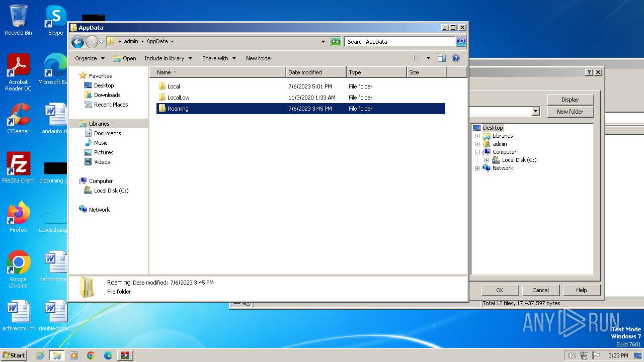Expand the Network node in dialog tree
The height and width of the screenshot is (362, 644).
tap(477, 168)
